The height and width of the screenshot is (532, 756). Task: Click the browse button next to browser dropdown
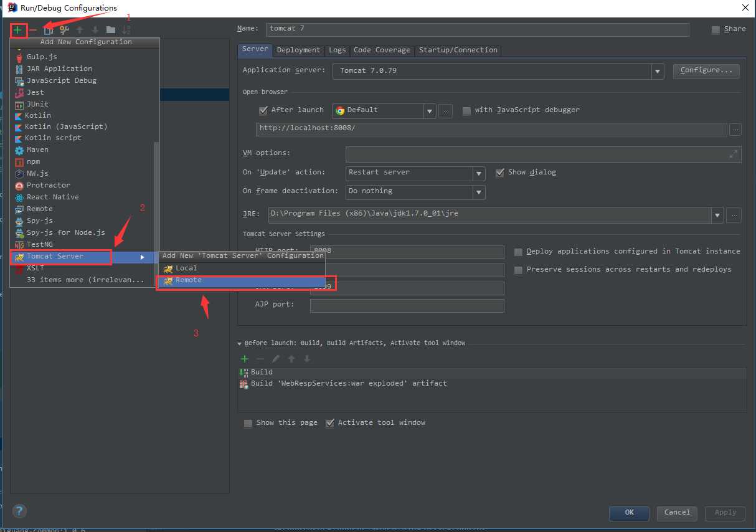(445, 111)
